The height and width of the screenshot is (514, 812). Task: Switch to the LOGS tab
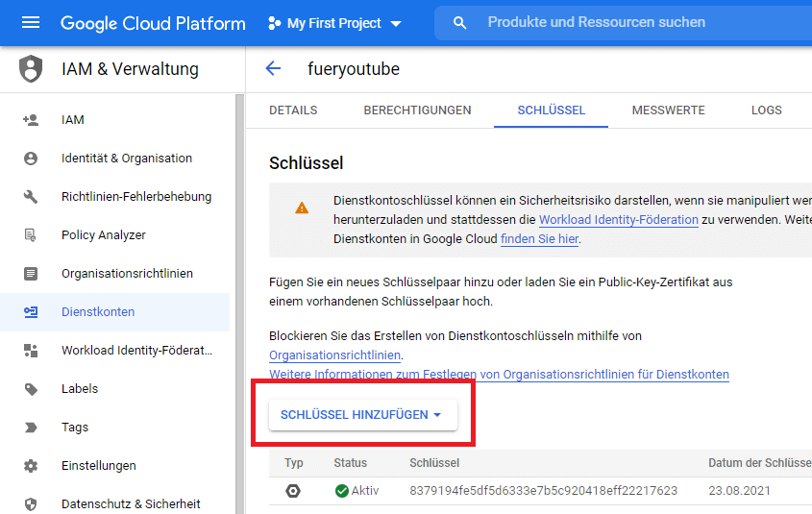tap(767, 110)
